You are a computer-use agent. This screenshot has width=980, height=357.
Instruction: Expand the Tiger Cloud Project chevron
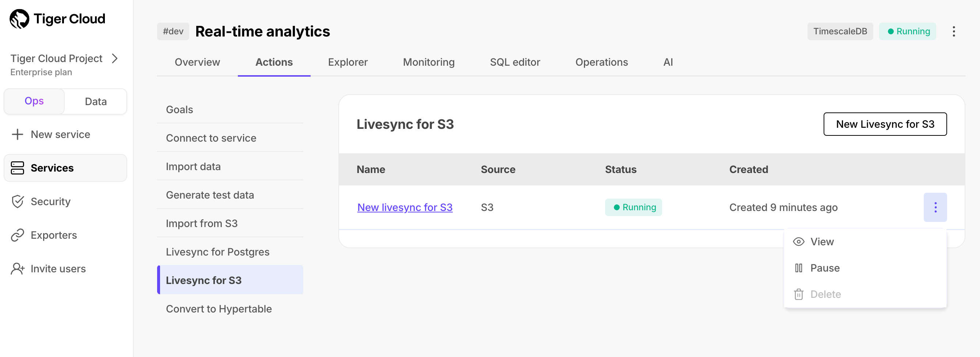114,58
